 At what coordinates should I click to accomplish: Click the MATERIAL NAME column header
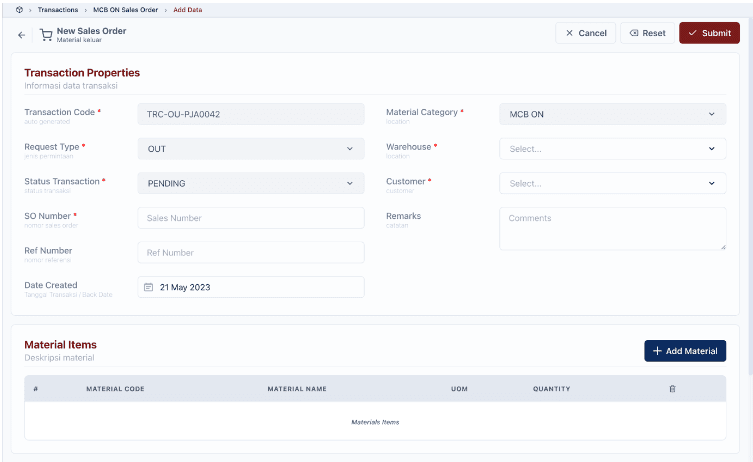pos(297,389)
